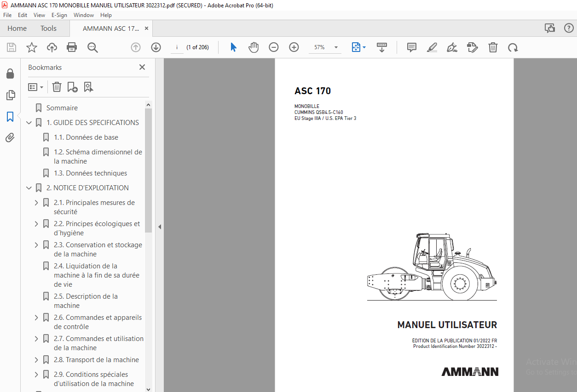Image resolution: width=577 pixels, height=392 pixels.
Task: Collapse the 1. GUIDE DES SPECIFICATIONS bookmark
Action: [x=29, y=123]
